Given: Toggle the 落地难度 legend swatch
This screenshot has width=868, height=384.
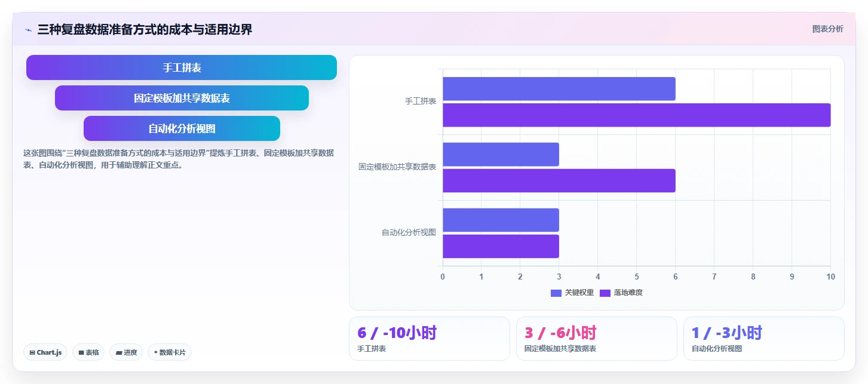Looking at the screenshot, I should 605,293.
